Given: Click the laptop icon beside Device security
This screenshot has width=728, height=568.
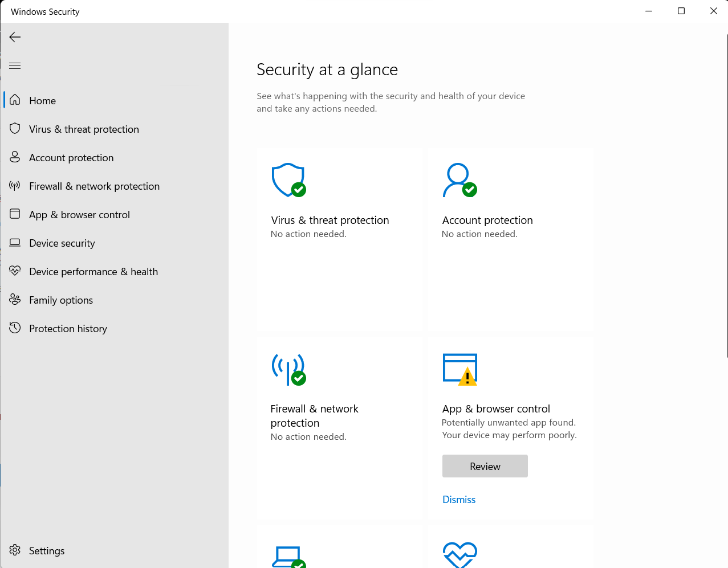Looking at the screenshot, I should click(15, 243).
